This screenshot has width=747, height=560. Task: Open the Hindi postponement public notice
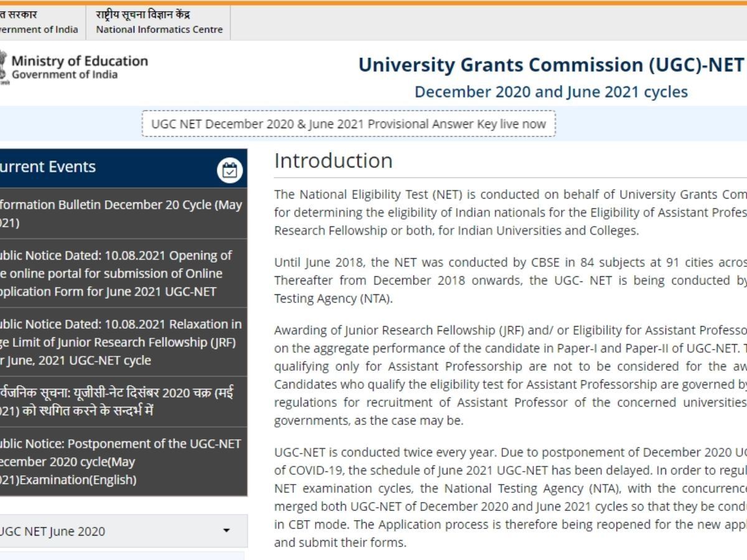pyautogui.click(x=118, y=395)
